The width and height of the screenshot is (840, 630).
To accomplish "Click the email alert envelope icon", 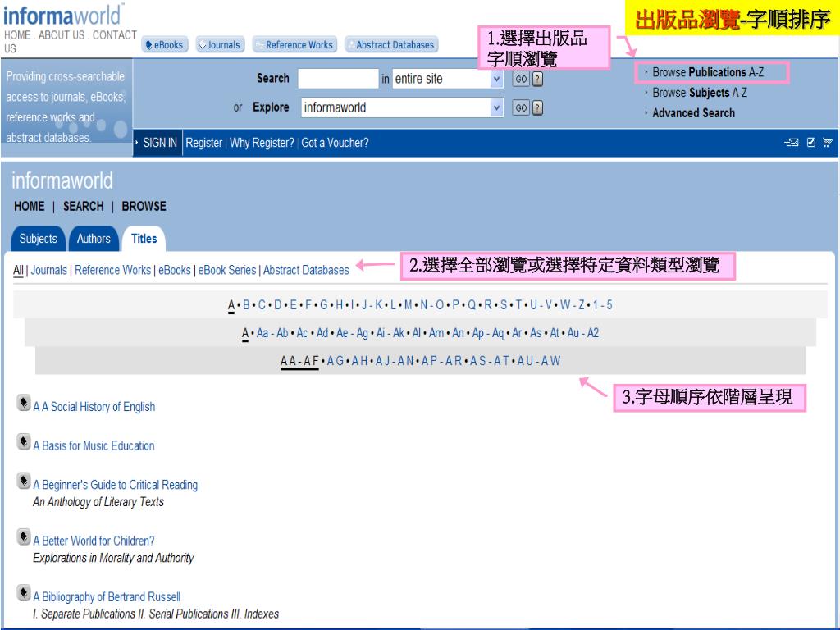I will pos(792,143).
